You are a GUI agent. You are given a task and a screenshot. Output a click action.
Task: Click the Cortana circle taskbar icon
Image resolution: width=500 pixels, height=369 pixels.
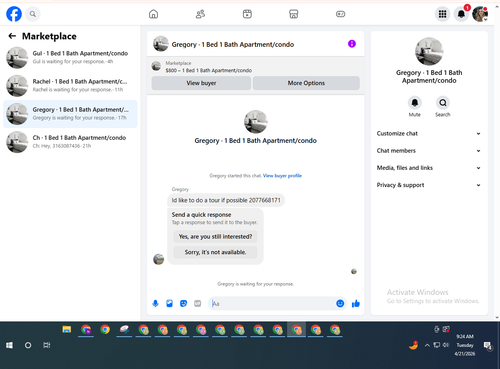(28, 345)
